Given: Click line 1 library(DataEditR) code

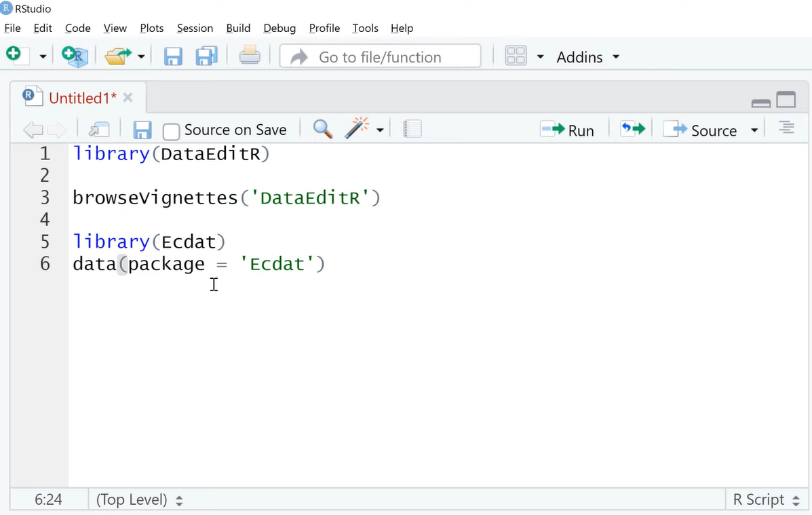Looking at the screenshot, I should pyautogui.click(x=171, y=154).
